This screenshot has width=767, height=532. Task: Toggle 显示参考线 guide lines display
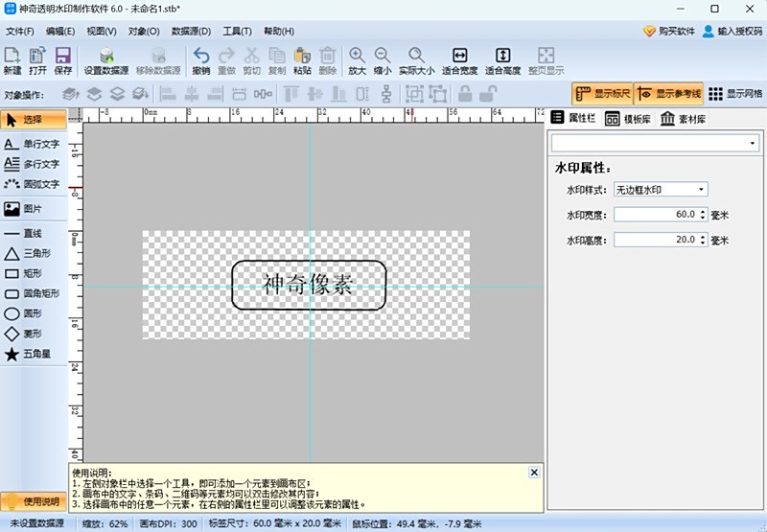(668, 93)
